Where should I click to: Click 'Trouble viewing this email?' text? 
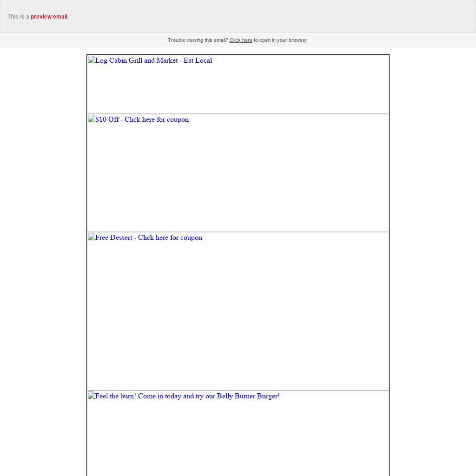coord(198,40)
